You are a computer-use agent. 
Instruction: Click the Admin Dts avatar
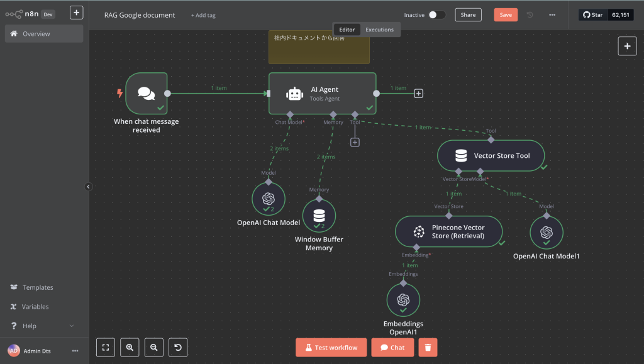tap(14, 351)
